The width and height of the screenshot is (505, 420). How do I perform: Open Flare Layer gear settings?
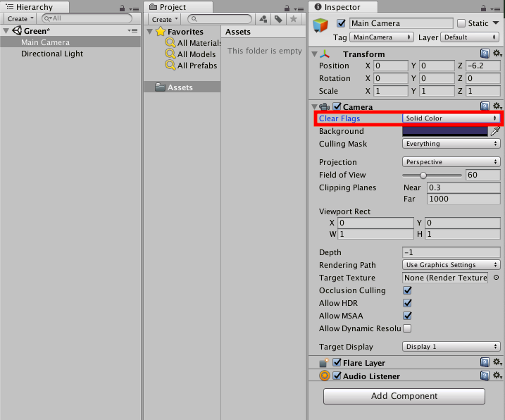pyautogui.click(x=497, y=362)
